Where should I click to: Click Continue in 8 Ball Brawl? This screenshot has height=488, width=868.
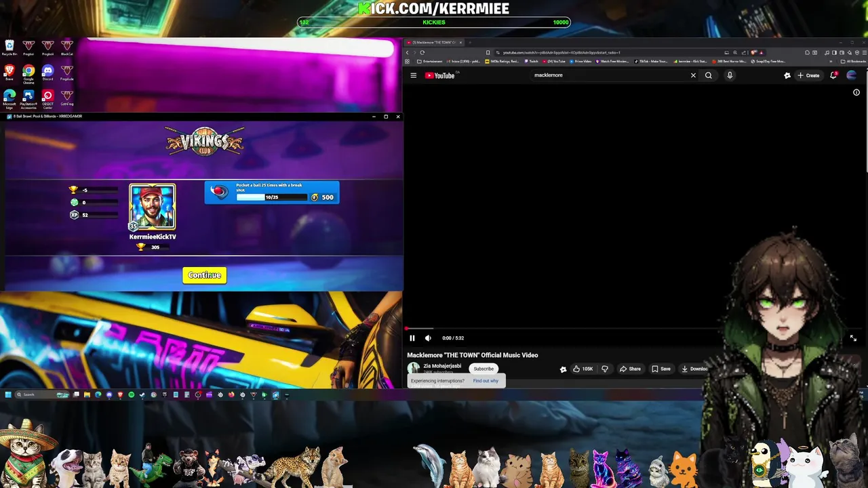204,275
